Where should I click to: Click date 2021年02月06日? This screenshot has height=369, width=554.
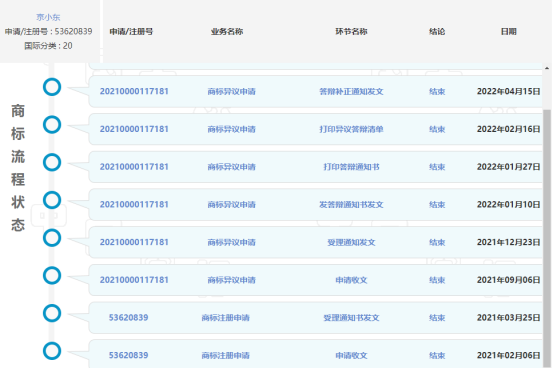508,355
